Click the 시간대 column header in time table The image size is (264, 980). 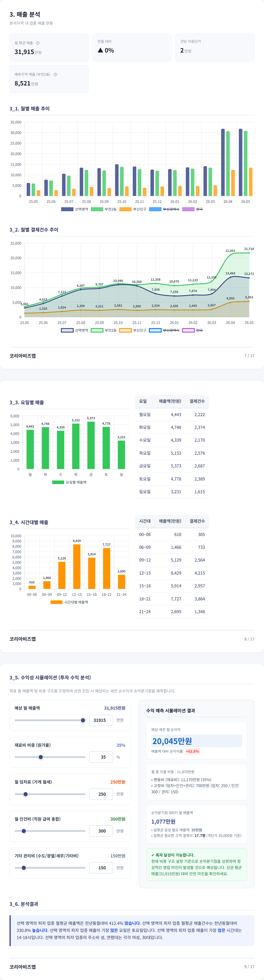145,521
